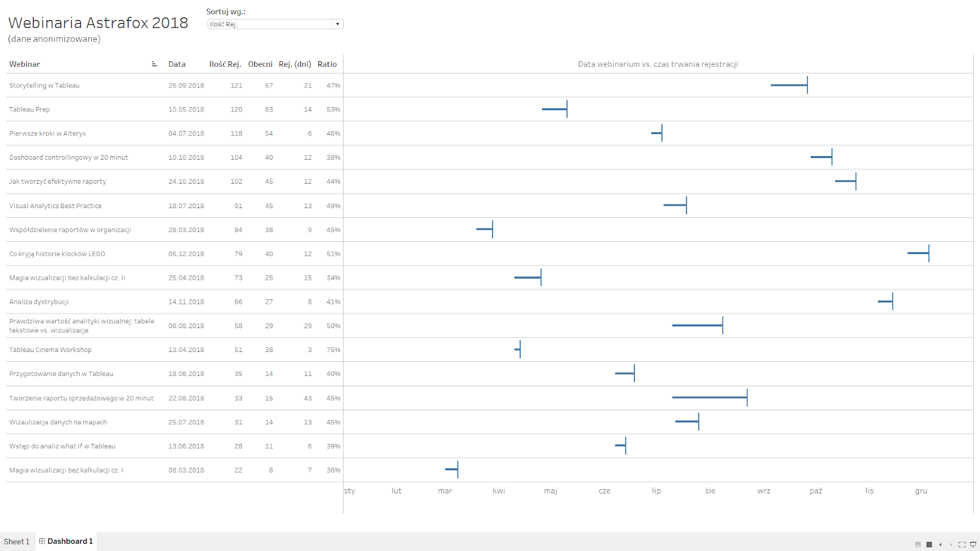This screenshot has width=980, height=551.
Task: Show filmstrip view of sheets
Action: (918, 544)
